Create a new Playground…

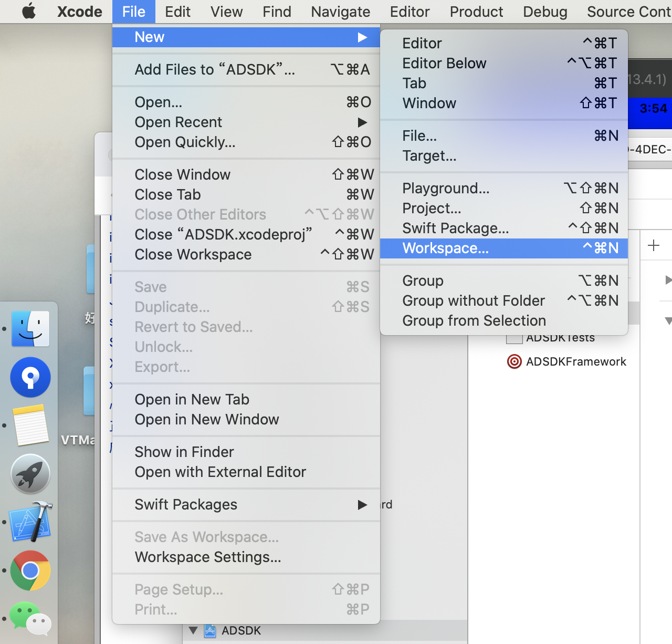[504, 189]
